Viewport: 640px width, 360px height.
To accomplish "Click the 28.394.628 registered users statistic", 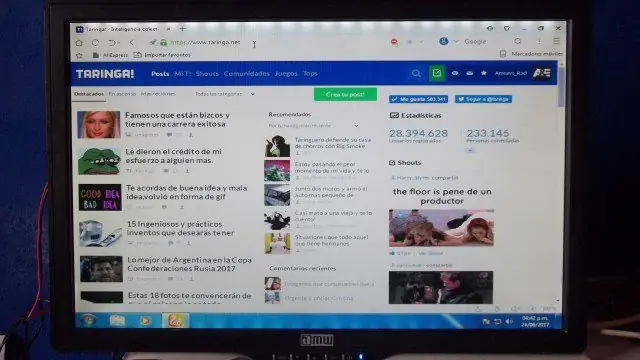I will [418, 133].
